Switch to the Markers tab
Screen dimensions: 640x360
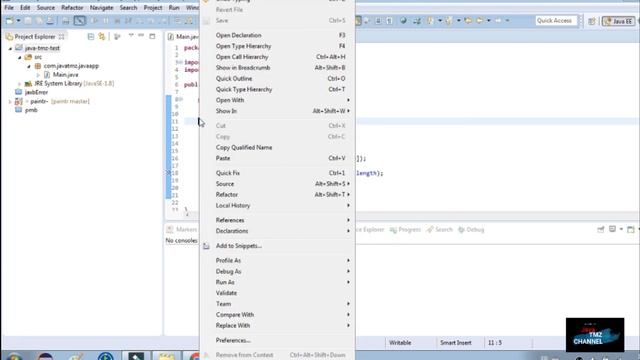182,230
